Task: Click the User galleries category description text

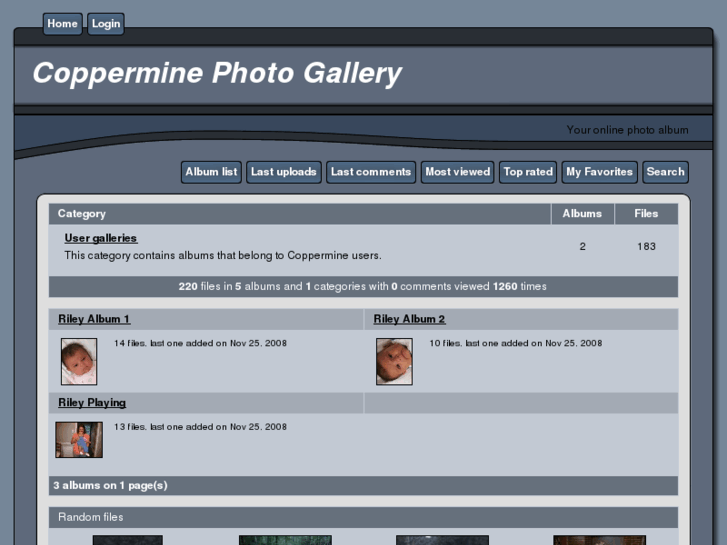Action: click(x=223, y=256)
